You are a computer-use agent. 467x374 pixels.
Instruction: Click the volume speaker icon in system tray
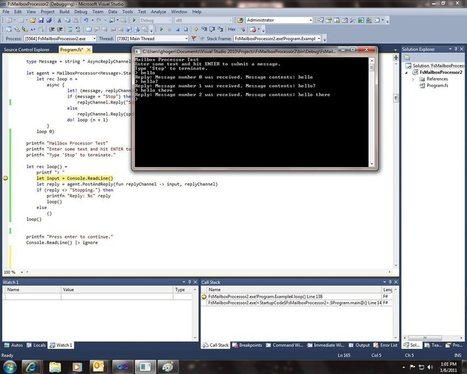tap(430, 367)
